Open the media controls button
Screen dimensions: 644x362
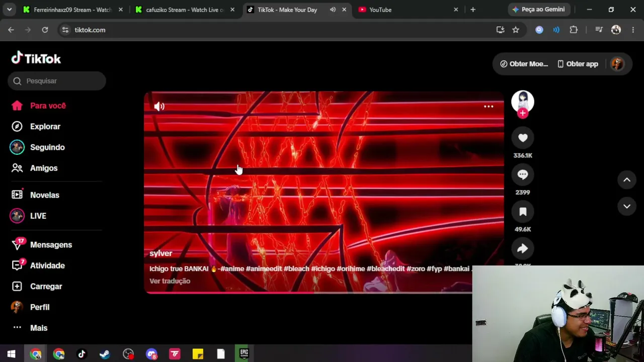click(599, 30)
